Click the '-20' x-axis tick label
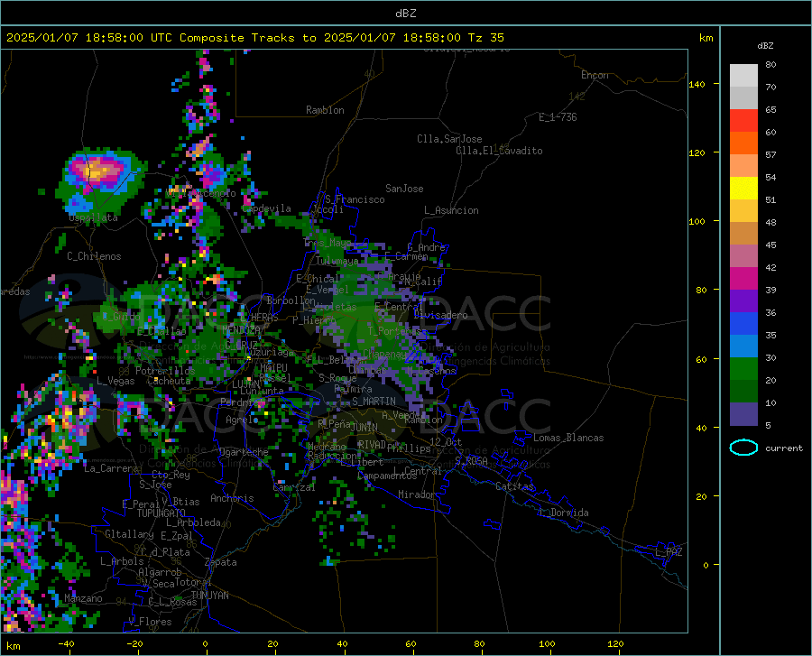The image size is (812, 656). [134, 643]
